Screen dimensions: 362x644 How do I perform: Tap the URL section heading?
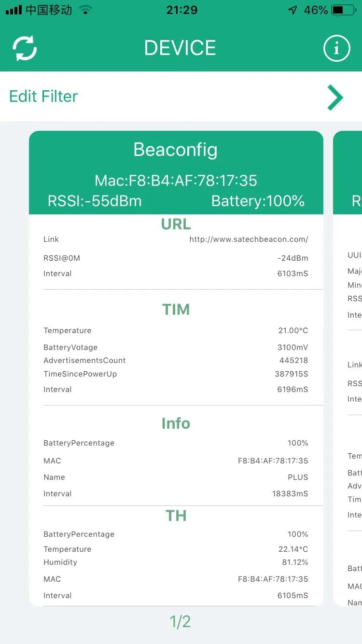pos(176,224)
